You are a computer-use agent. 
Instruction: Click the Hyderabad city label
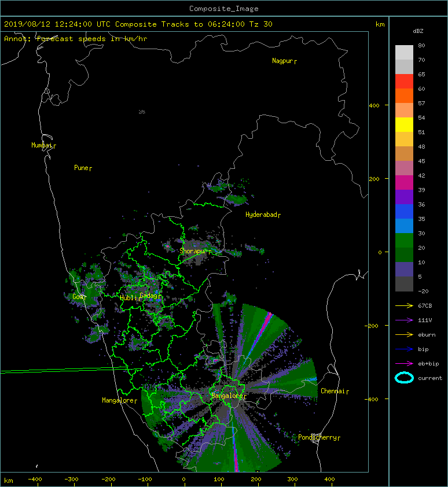click(261, 215)
